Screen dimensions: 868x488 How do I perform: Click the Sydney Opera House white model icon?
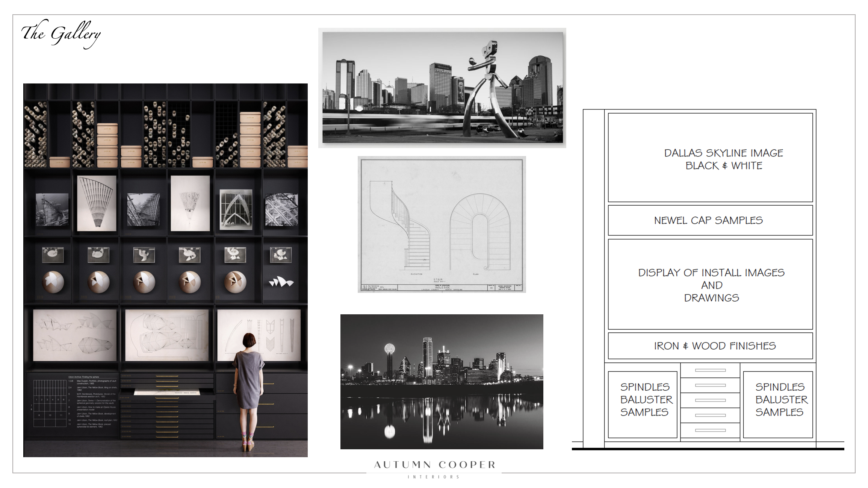pos(281,282)
